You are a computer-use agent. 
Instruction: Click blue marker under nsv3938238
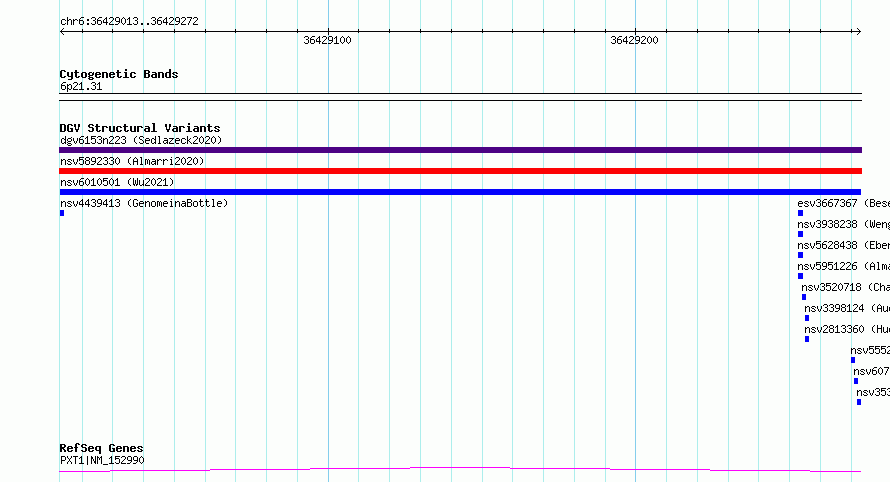800,234
